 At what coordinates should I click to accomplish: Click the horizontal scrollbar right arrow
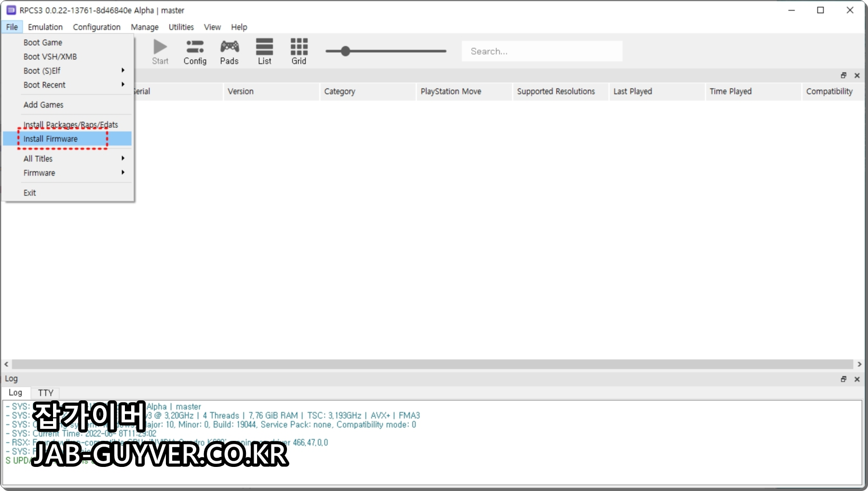[859, 364]
